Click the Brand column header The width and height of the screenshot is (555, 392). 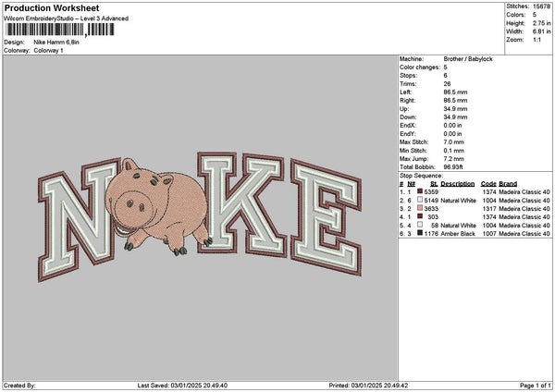coord(508,184)
